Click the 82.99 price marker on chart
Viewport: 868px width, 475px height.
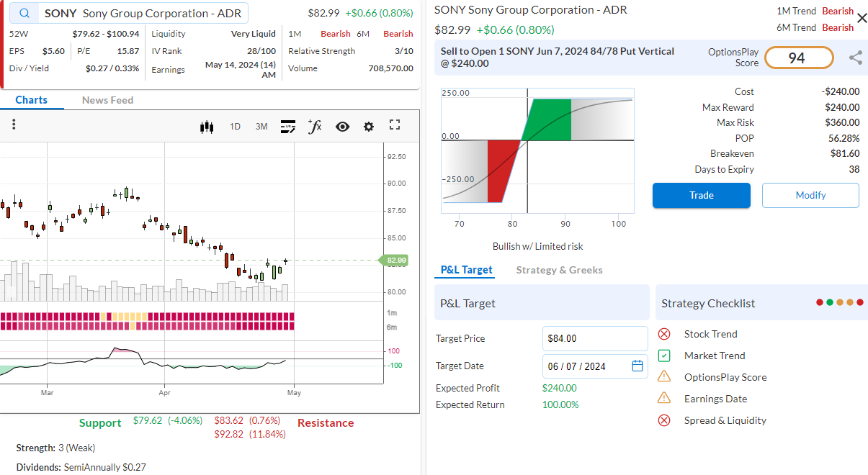pyautogui.click(x=395, y=261)
